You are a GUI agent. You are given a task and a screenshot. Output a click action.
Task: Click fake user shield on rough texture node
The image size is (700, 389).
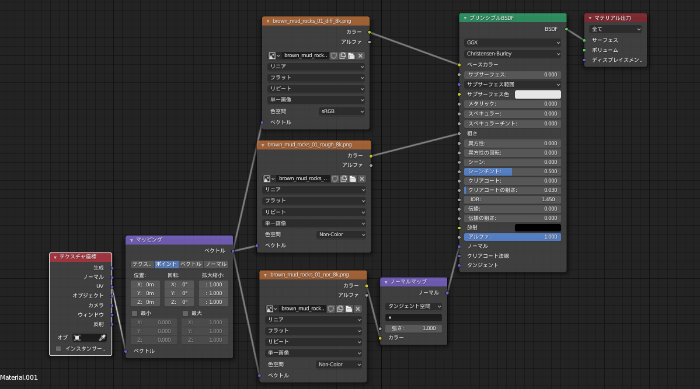(335, 179)
